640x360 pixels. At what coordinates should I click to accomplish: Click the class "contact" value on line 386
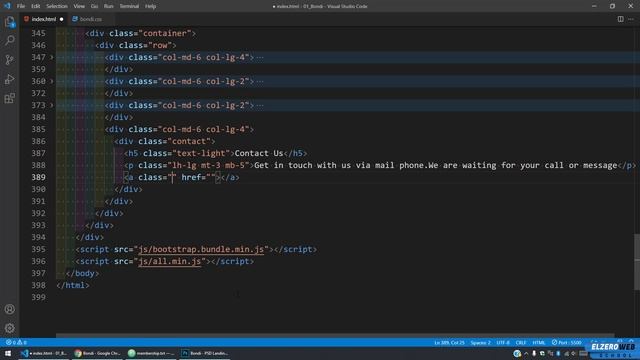tap(191, 141)
